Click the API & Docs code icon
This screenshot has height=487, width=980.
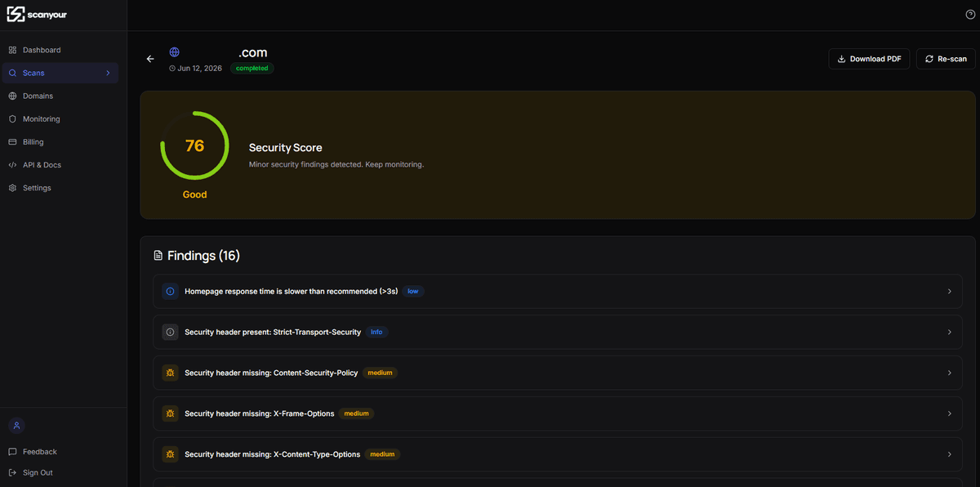[12, 164]
